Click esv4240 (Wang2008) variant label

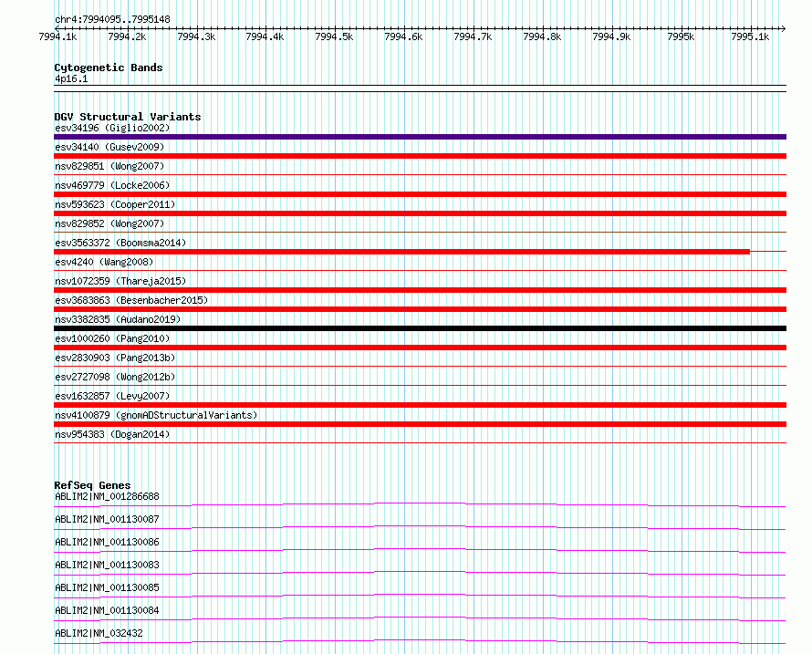point(104,262)
